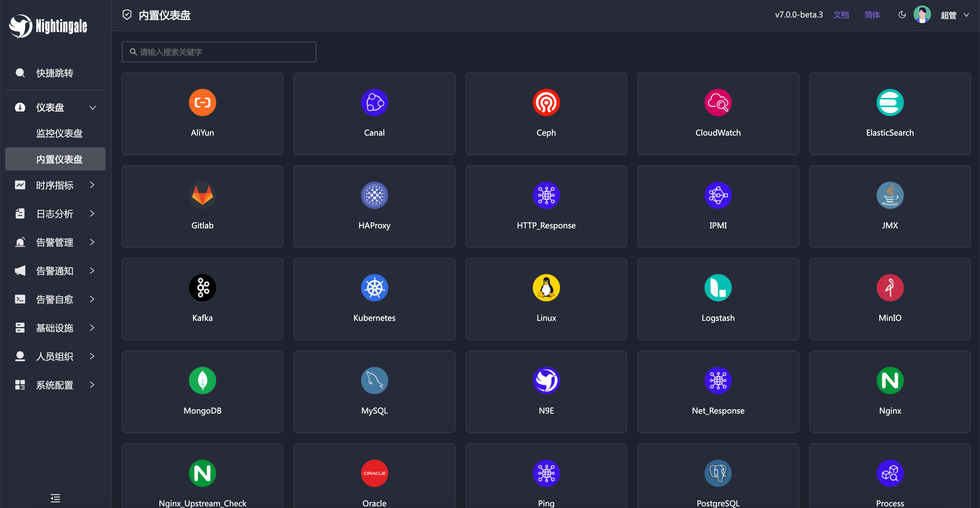Open the Linux penguin icon card

(546, 288)
